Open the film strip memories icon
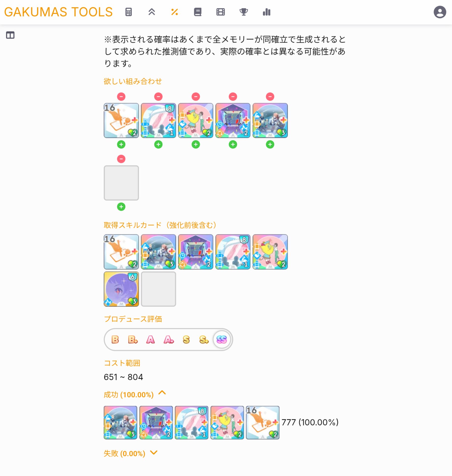 (x=220, y=12)
